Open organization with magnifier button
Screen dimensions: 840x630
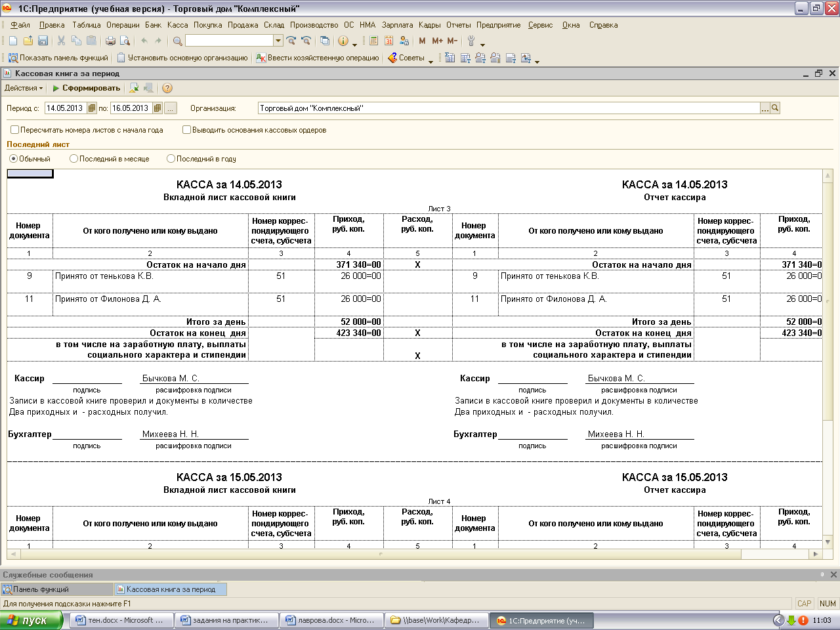(x=775, y=108)
